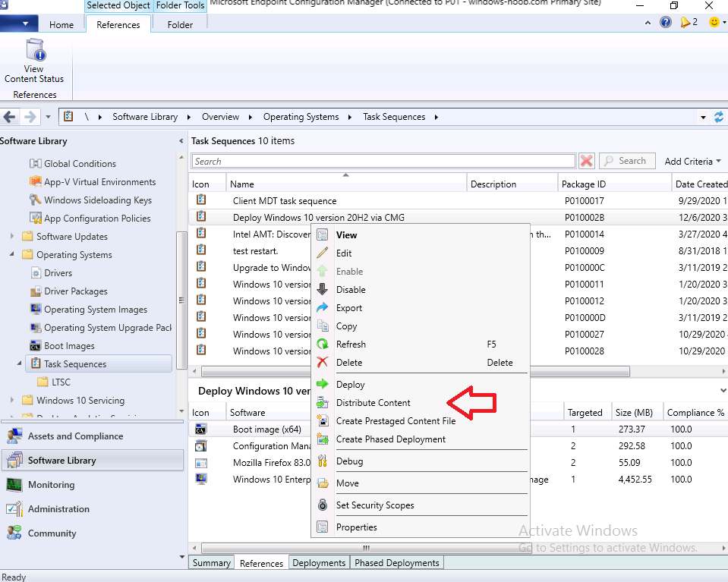Choose Edit in the context menu
This screenshot has width=728, height=582.
coord(344,253)
